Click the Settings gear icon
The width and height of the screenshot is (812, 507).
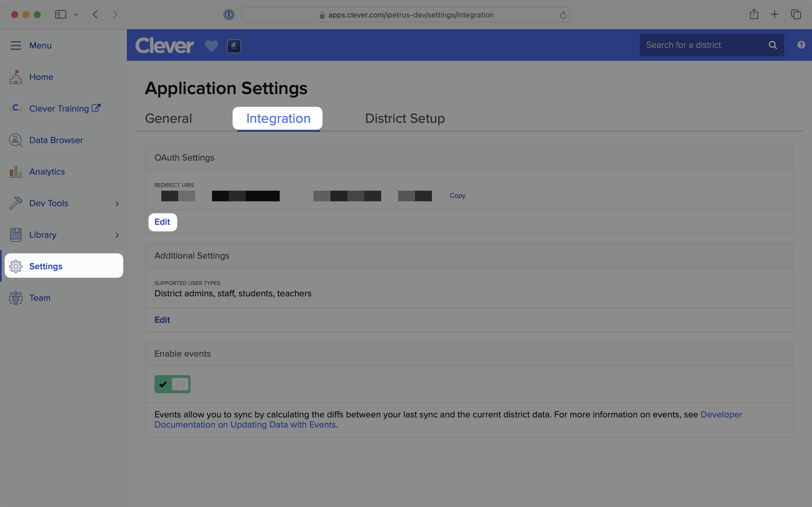pyautogui.click(x=16, y=266)
